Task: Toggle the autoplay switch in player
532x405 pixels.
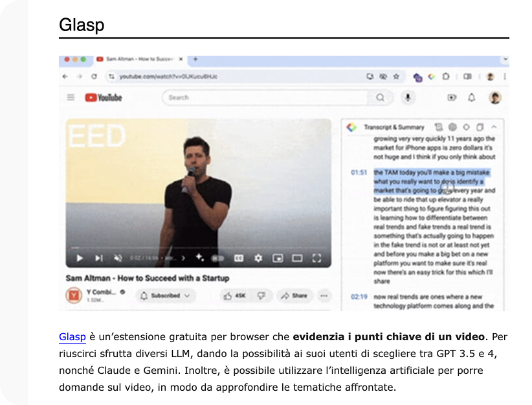Action: 217,258
